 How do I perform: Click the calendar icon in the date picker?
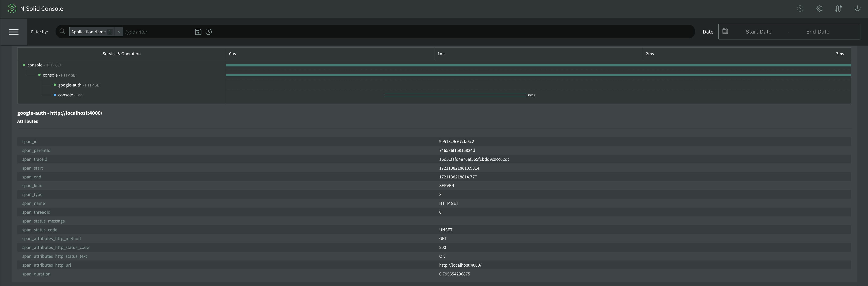(x=725, y=31)
